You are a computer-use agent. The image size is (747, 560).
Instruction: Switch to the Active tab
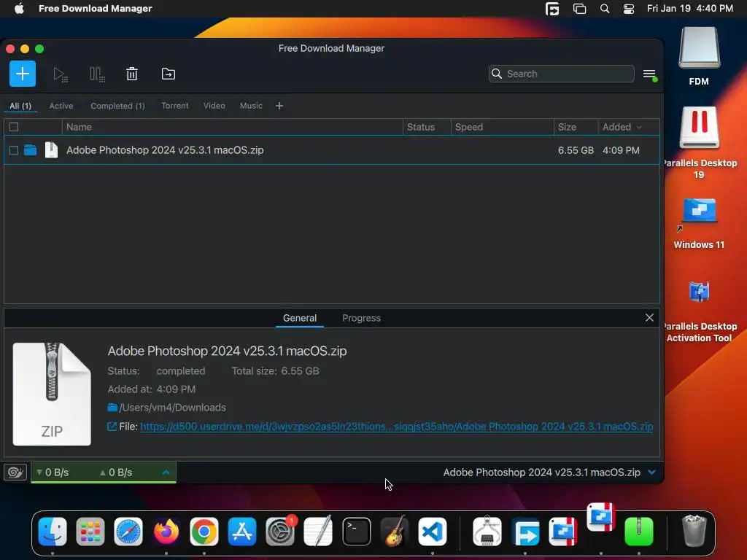point(61,106)
